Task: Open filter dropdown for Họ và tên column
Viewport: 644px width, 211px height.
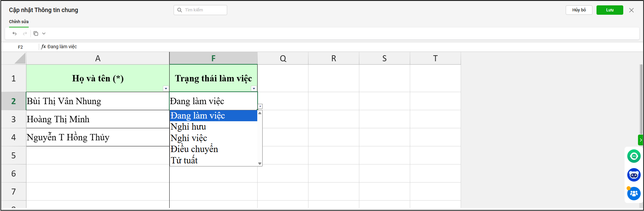Action: pos(166,89)
